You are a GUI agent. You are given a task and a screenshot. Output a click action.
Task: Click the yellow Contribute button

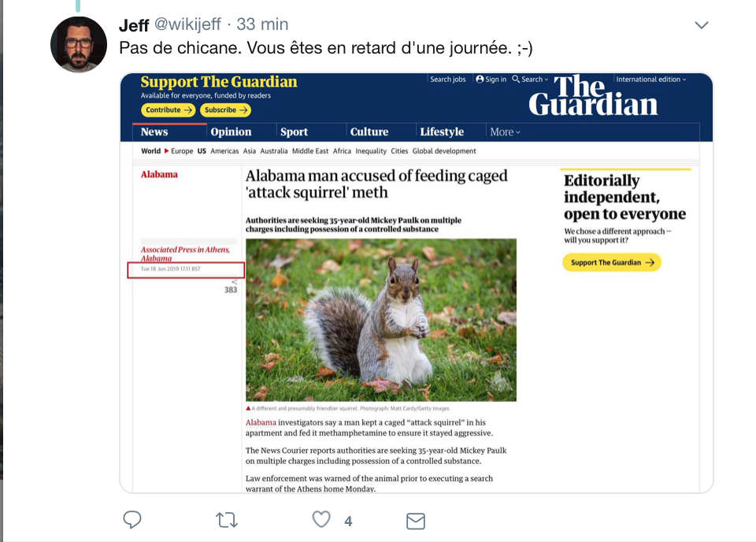(x=169, y=110)
